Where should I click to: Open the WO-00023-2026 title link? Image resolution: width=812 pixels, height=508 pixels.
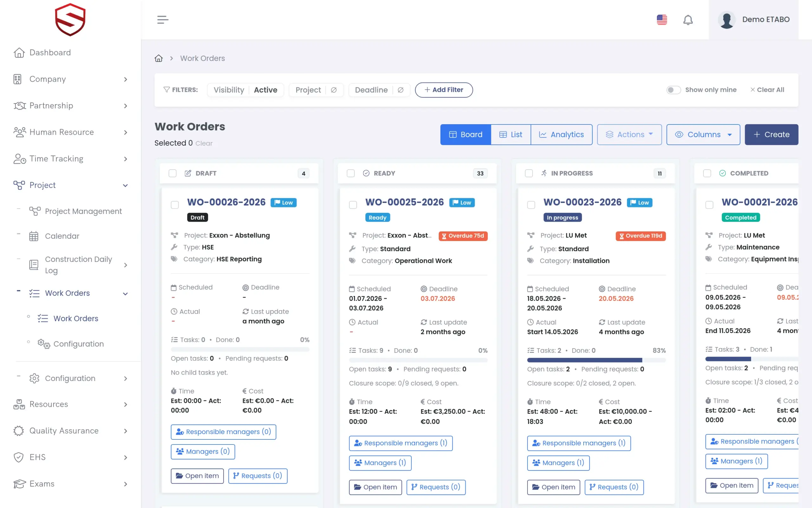(x=582, y=202)
